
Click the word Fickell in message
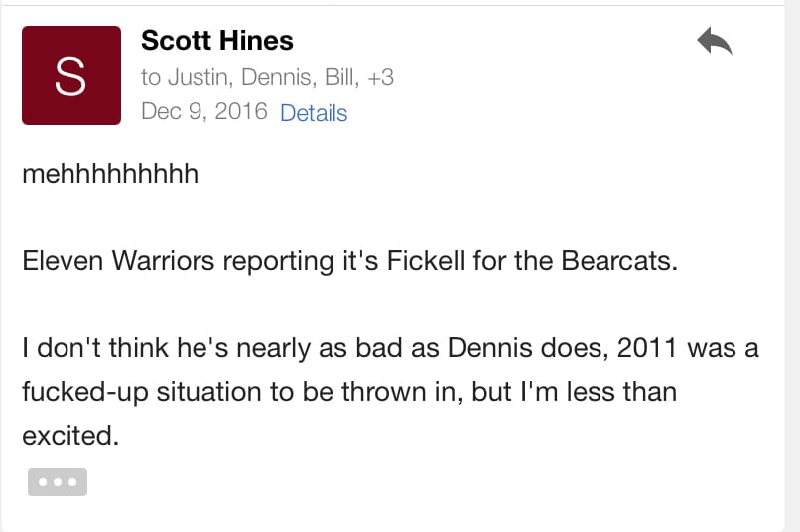(426, 261)
